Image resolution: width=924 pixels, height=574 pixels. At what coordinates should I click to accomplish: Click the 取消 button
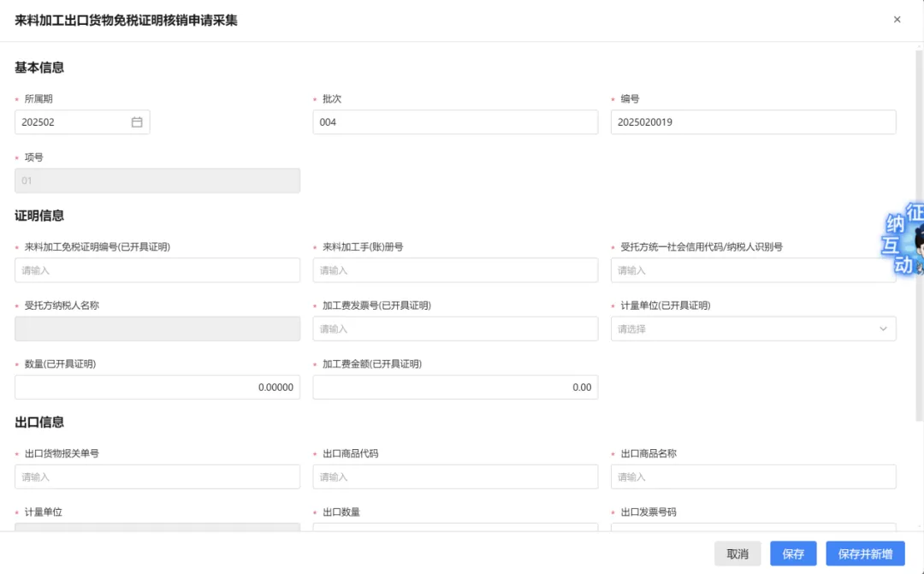click(x=737, y=553)
